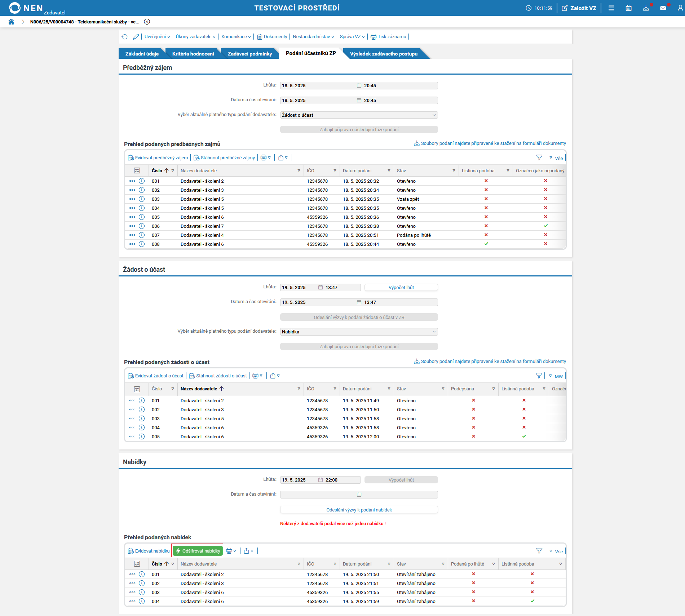This screenshot has height=616, width=685.
Task: Click the pencil edit icon
Action: [136, 37]
